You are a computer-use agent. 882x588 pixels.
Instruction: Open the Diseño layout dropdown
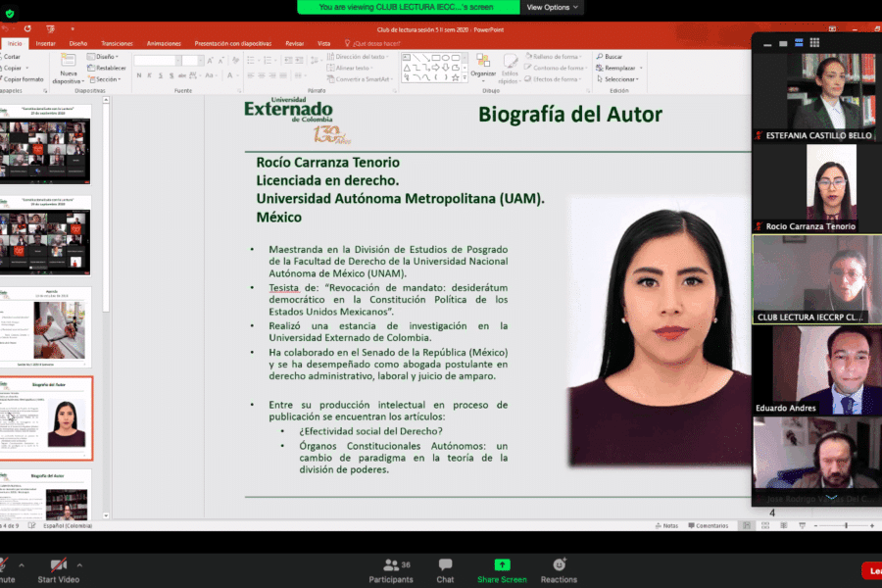pos(104,57)
